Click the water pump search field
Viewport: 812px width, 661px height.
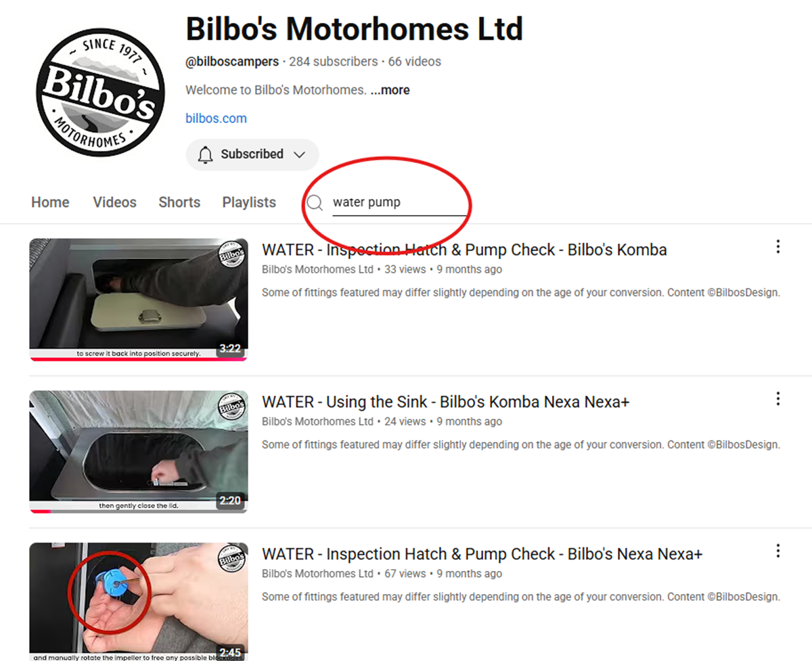tap(399, 202)
